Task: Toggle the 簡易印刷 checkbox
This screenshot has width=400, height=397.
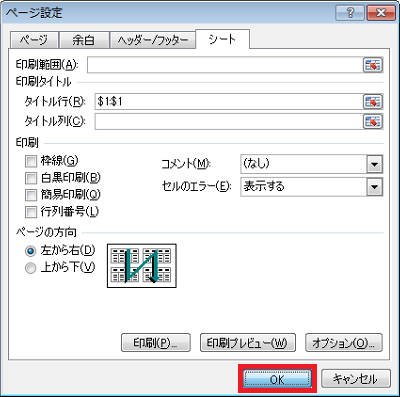Action: [x=31, y=195]
